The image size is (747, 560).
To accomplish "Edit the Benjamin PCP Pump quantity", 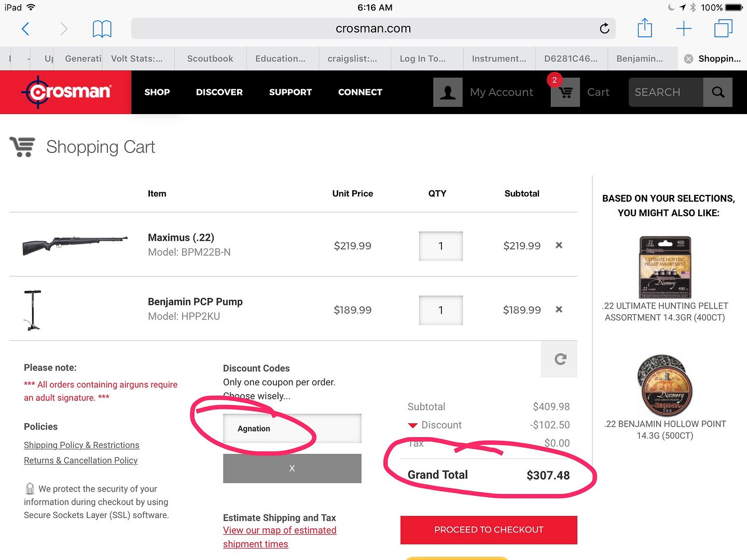I will coord(441,310).
